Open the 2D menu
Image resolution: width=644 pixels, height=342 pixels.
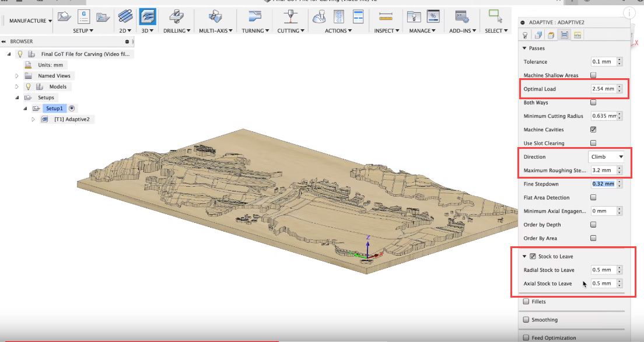125,31
